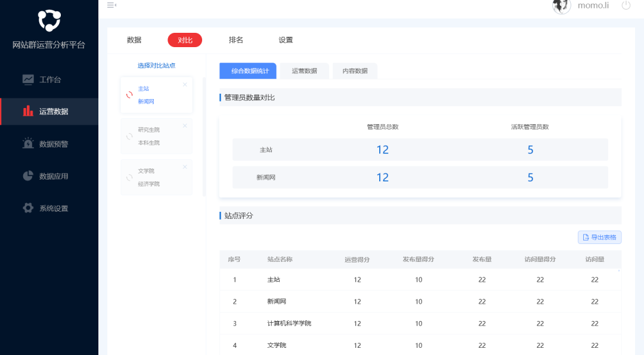Click momo.li's avatar picture
Image resolution: width=644 pixels, height=355 pixels.
[561, 7]
